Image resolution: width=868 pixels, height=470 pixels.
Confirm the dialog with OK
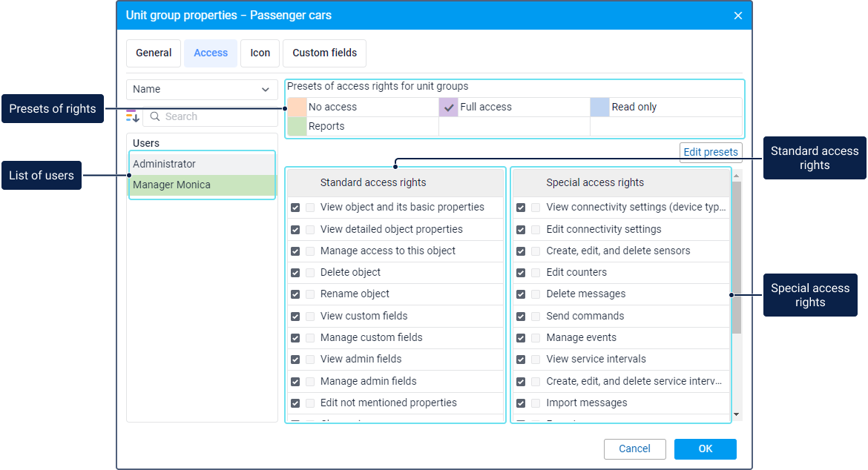pyautogui.click(x=705, y=449)
